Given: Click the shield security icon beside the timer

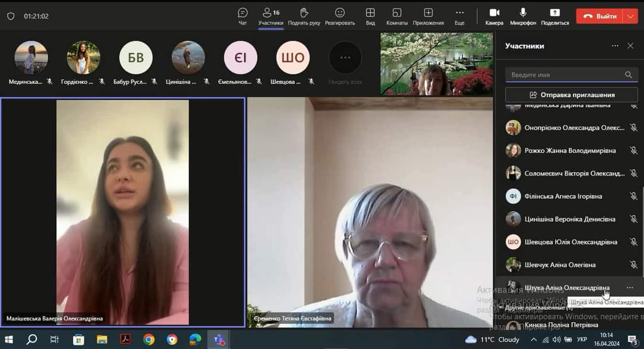Looking at the screenshot, I should coord(11,16).
